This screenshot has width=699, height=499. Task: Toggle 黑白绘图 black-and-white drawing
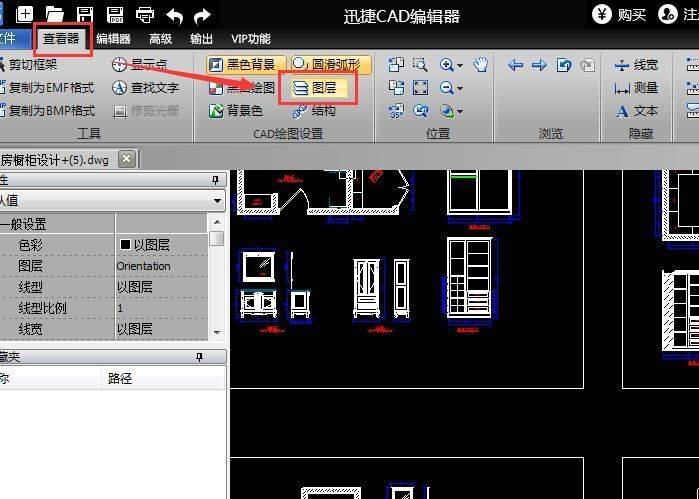pos(242,87)
